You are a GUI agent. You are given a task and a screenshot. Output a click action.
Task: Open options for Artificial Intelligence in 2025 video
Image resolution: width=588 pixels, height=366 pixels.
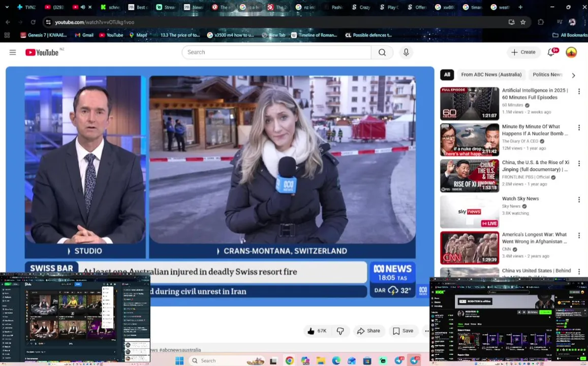coord(579,91)
